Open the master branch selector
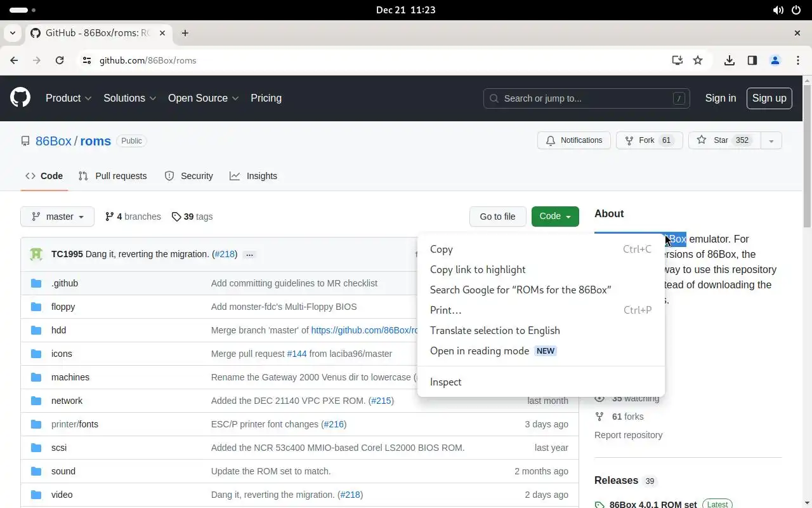Screen dimensions: 812x508 click(x=57, y=217)
